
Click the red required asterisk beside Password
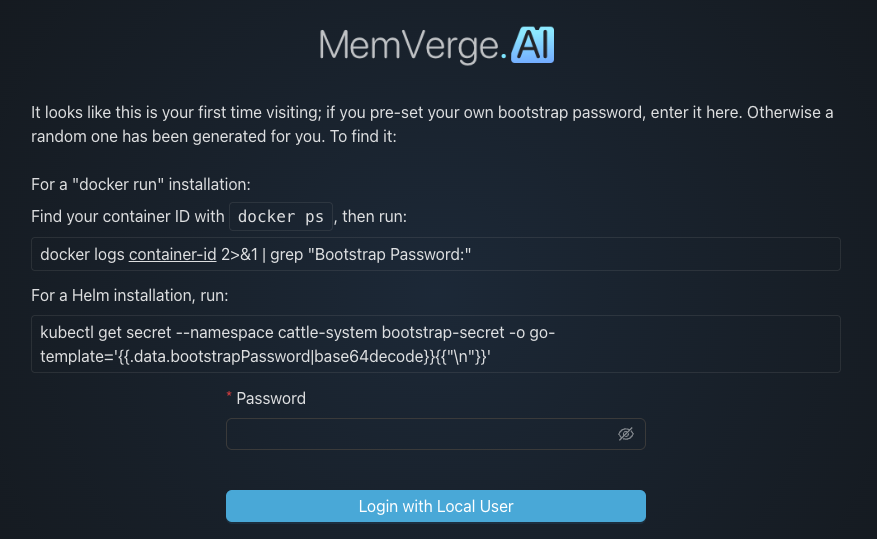pos(229,397)
